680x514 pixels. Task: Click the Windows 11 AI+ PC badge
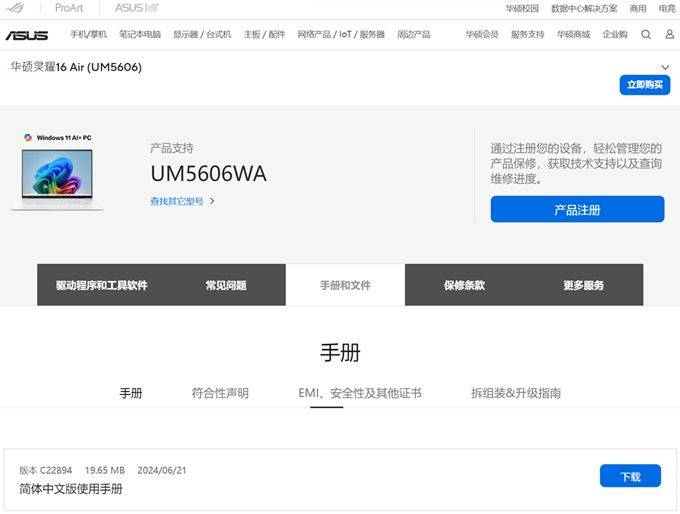(x=58, y=138)
